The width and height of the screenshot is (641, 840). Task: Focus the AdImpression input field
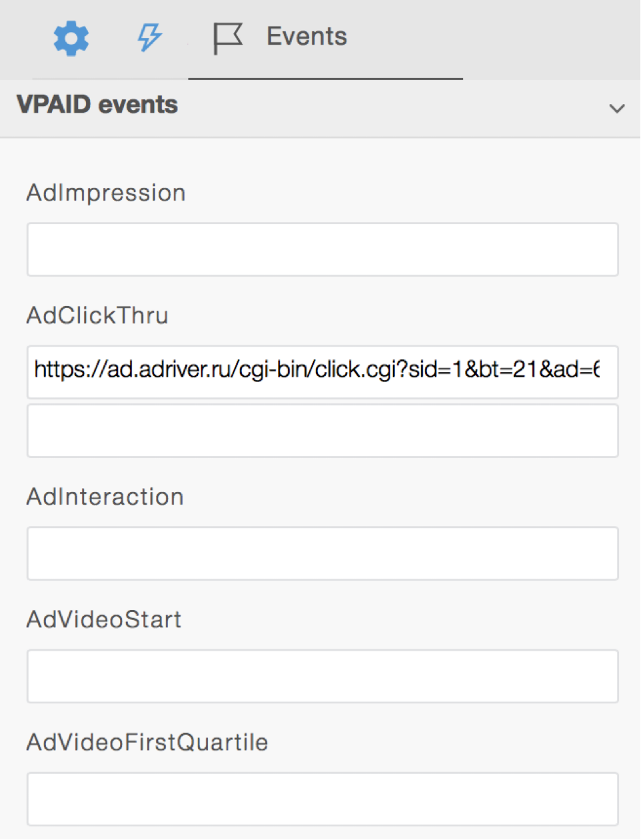click(x=322, y=249)
